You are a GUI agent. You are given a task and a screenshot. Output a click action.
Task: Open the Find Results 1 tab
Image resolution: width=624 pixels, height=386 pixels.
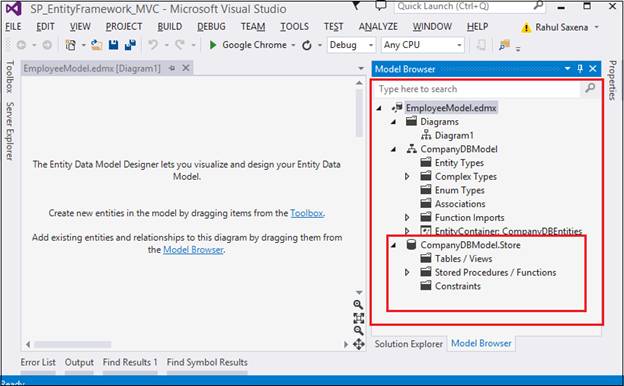click(130, 362)
